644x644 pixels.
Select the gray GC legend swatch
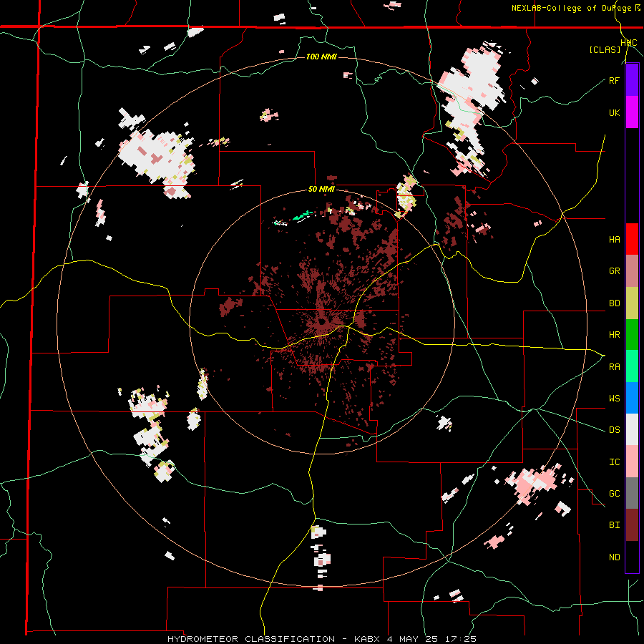pyautogui.click(x=632, y=493)
